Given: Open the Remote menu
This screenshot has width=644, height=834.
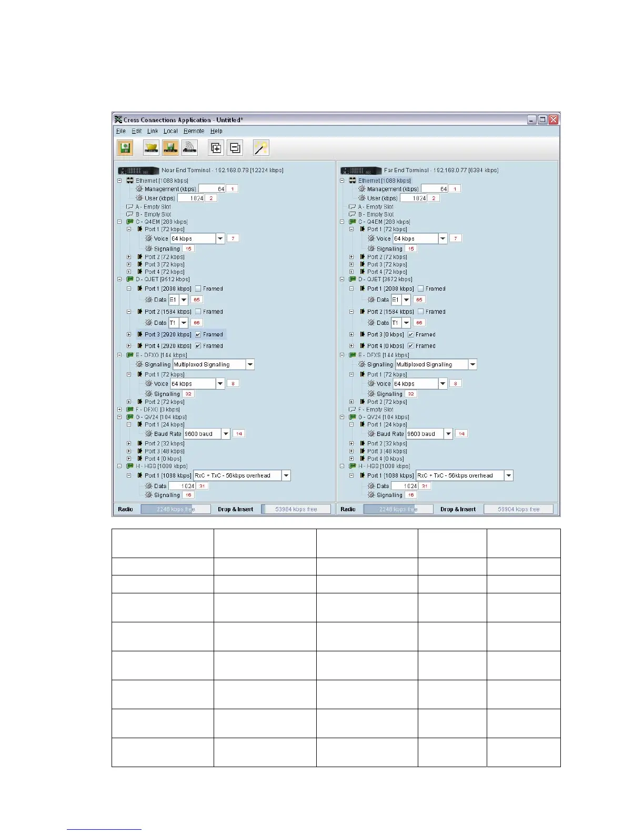Looking at the screenshot, I should [x=194, y=131].
